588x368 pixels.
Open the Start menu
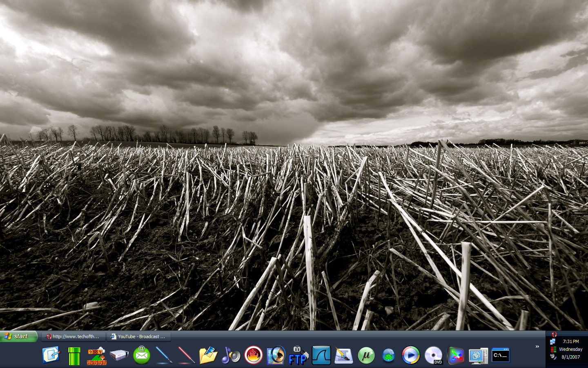point(19,336)
